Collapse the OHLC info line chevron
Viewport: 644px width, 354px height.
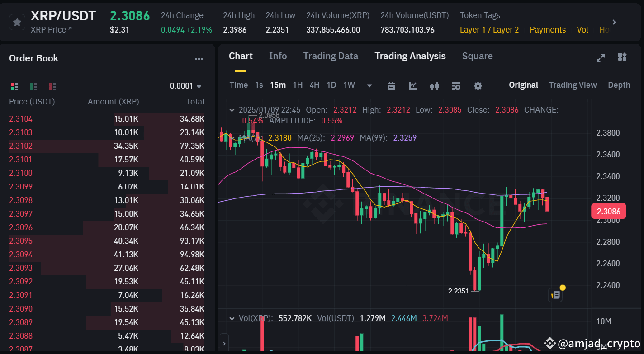[232, 110]
